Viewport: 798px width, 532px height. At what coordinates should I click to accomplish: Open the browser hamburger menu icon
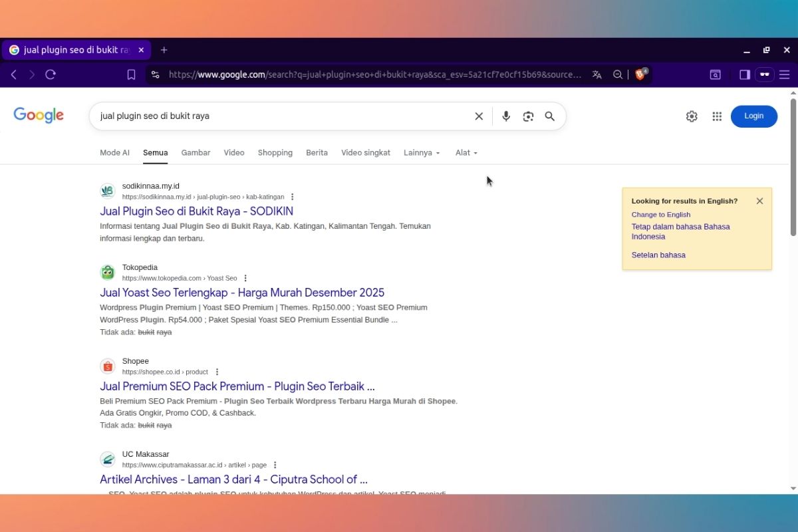[785, 74]
